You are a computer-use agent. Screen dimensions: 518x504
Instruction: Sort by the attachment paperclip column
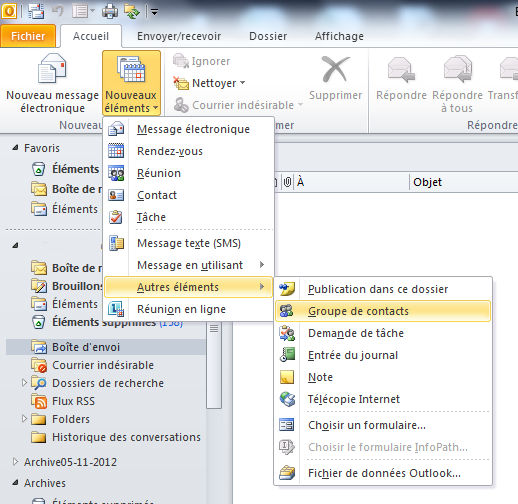point(287,182)
